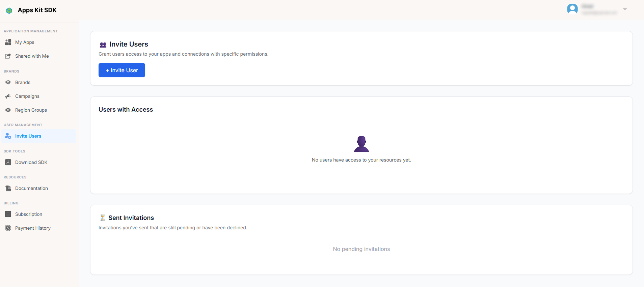Click the Campaigns megaphone icon
644x287 pixels.
point(8,96)
